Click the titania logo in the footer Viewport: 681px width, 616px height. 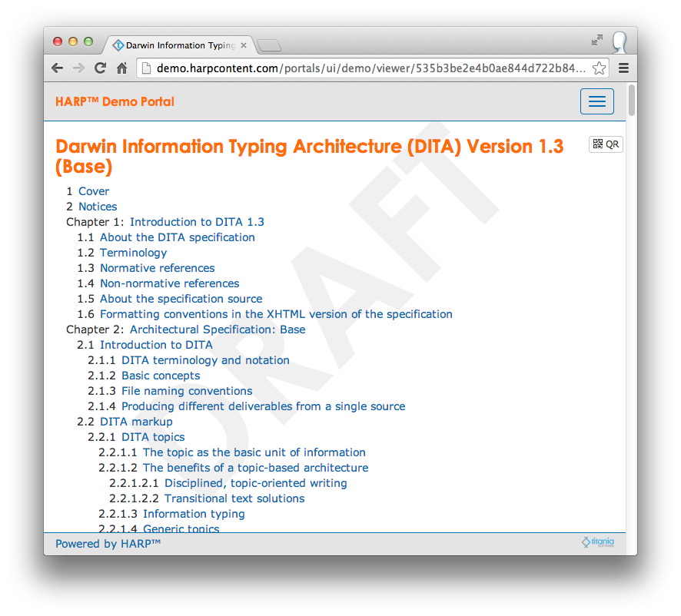pyautogui.click(x=598, y=541)
